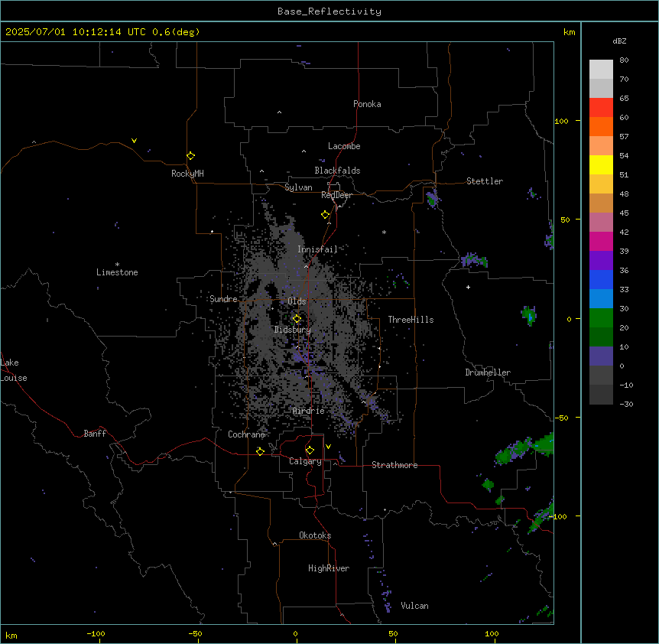Select the Innisfail label
This screenshot has height=644, width=659.
[317, 249]
